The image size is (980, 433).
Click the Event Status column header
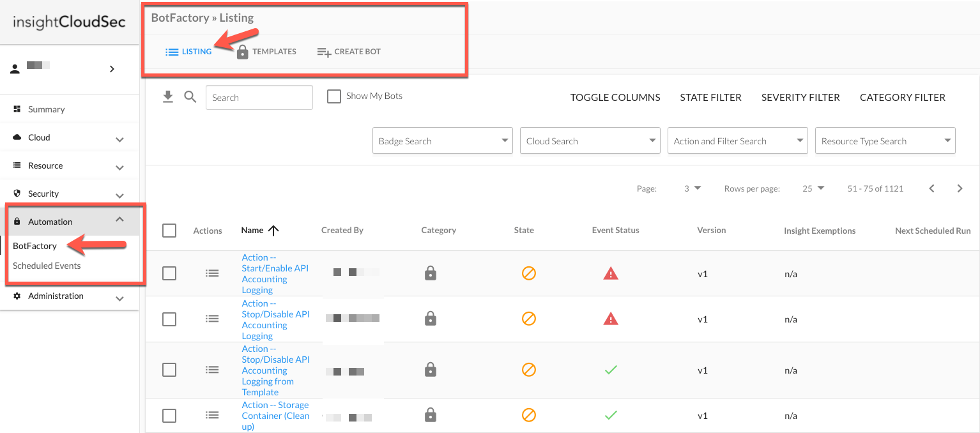(x=615, y=230)
